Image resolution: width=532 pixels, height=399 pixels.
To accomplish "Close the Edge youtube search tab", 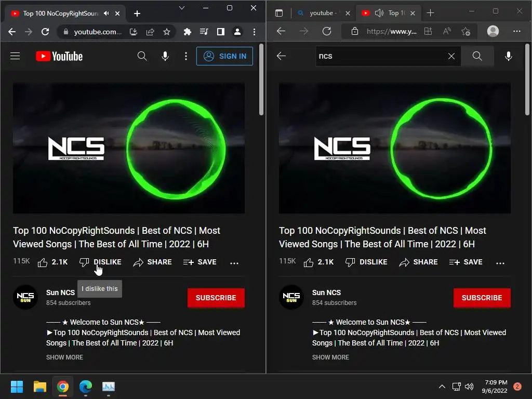I will (x=348, y=13).
